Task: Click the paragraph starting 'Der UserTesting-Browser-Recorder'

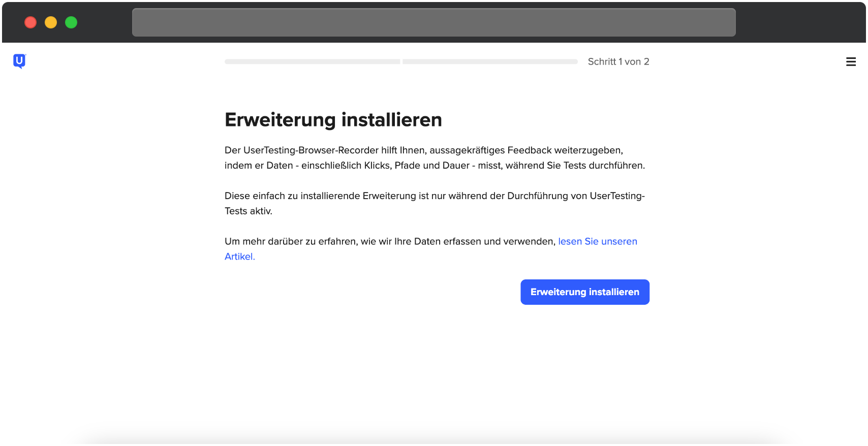Action: tap(435, 157)
